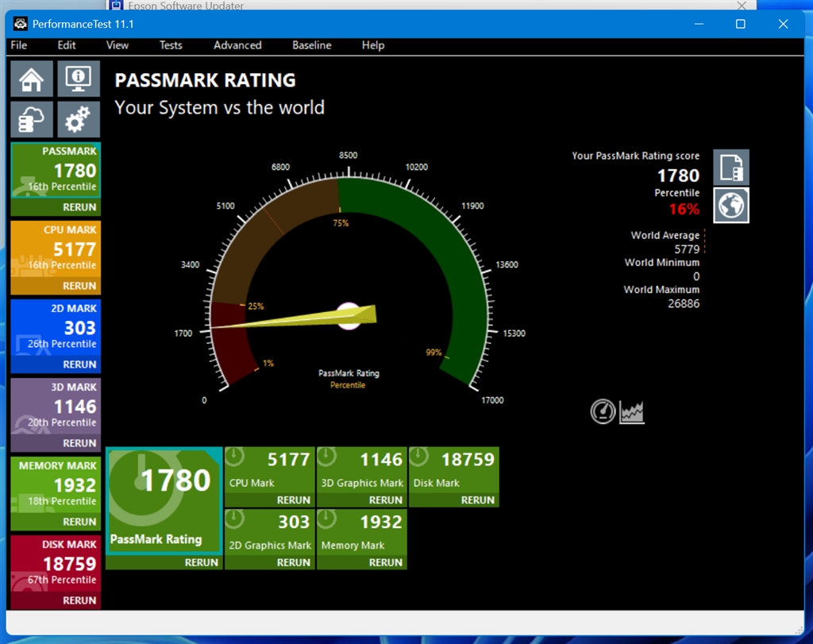Click 'Your System vs the world' subtitle
Screen dimensions: 813x644
(x=219, y=107)
